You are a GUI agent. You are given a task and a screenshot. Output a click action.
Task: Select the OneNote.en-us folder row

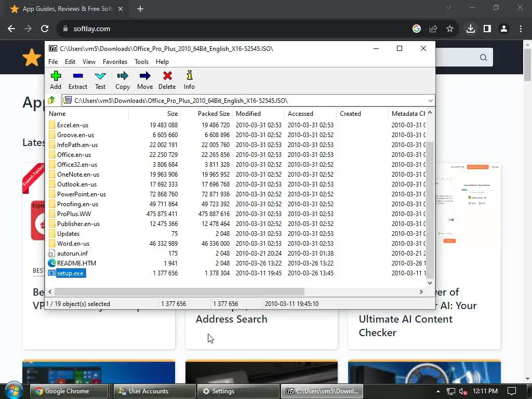[236, 175]
